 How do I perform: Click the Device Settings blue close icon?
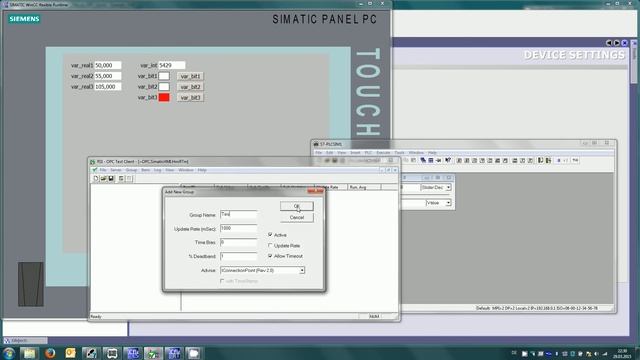click(x=624, y=43)
